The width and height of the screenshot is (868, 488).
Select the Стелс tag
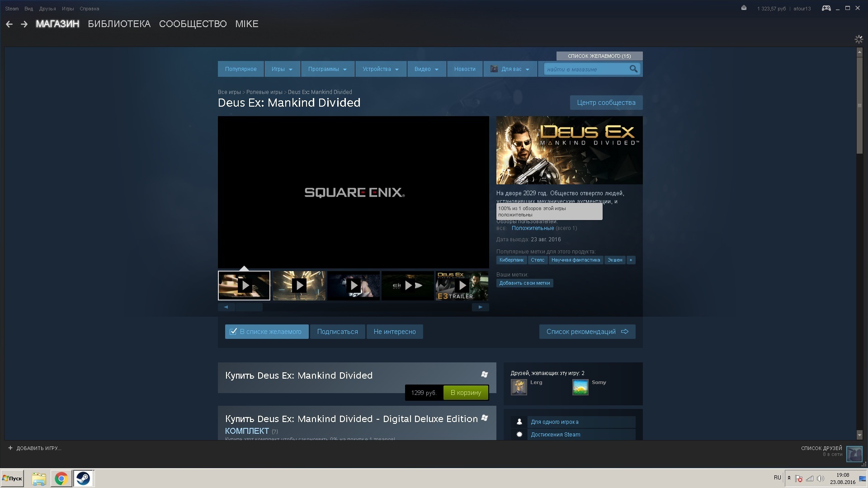538,260
